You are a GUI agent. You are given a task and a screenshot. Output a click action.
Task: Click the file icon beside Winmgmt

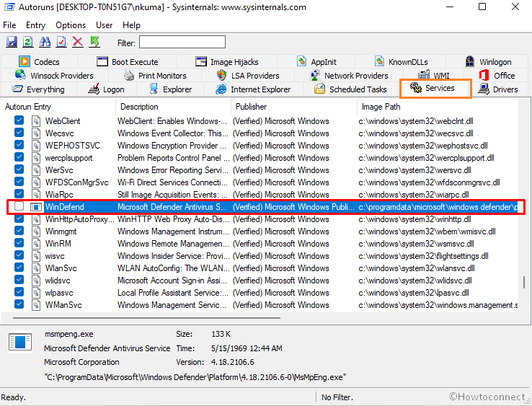tap(35, 231)
